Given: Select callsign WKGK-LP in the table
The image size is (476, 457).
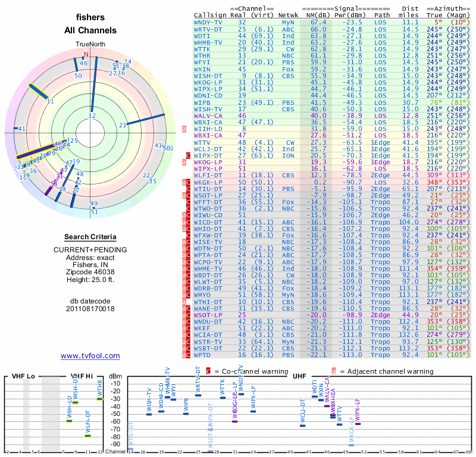Looking at the screenshot, I should [x=208, y=182].
